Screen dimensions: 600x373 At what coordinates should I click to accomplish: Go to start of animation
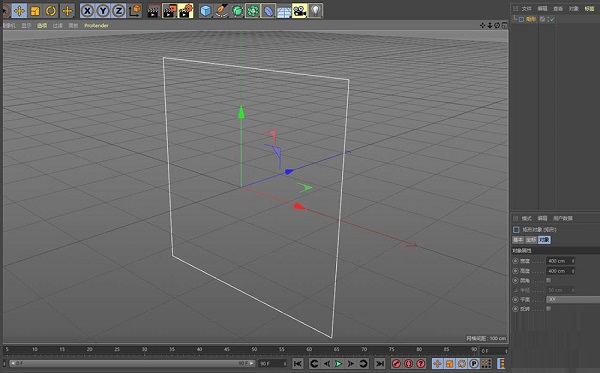point(297,363)
